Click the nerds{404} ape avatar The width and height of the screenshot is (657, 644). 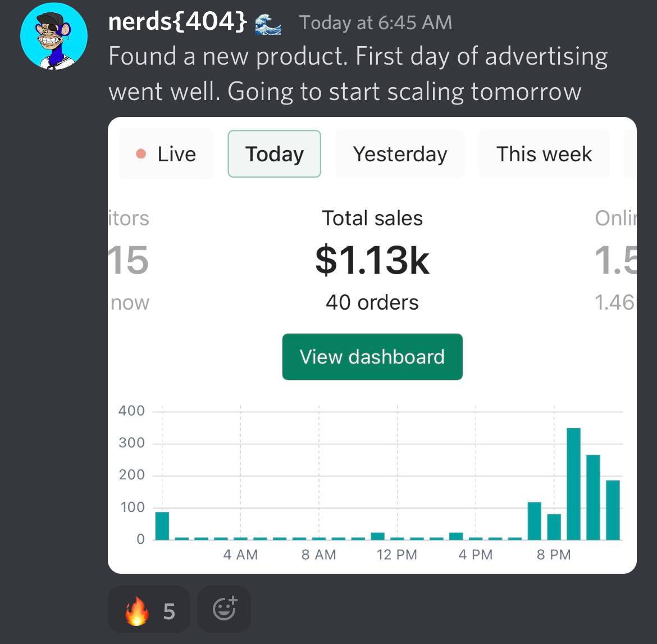54,36
